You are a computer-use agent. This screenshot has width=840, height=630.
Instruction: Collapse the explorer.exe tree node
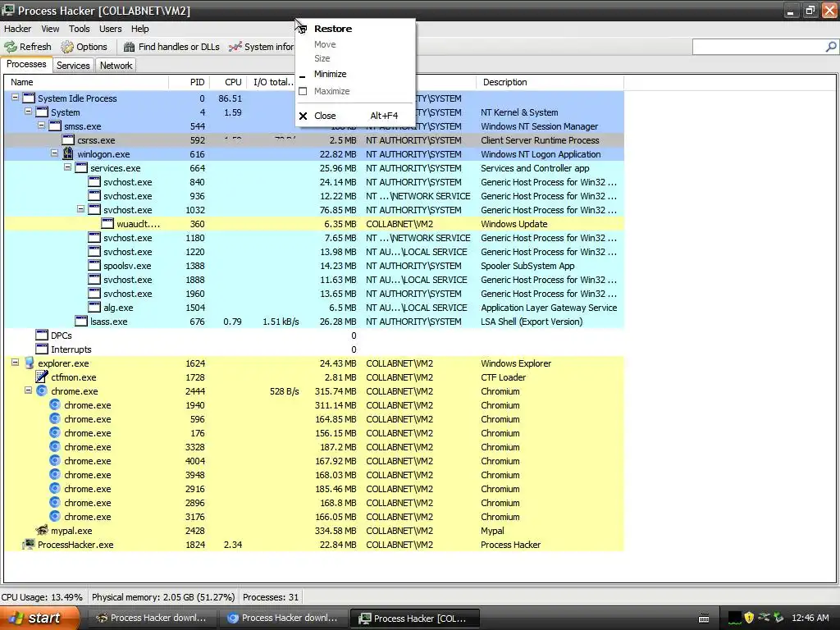(x=15, y=363)
